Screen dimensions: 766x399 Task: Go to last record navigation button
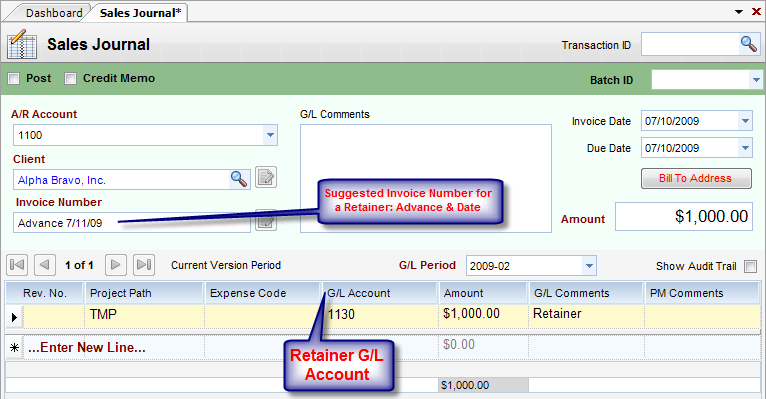coord(144,265)
